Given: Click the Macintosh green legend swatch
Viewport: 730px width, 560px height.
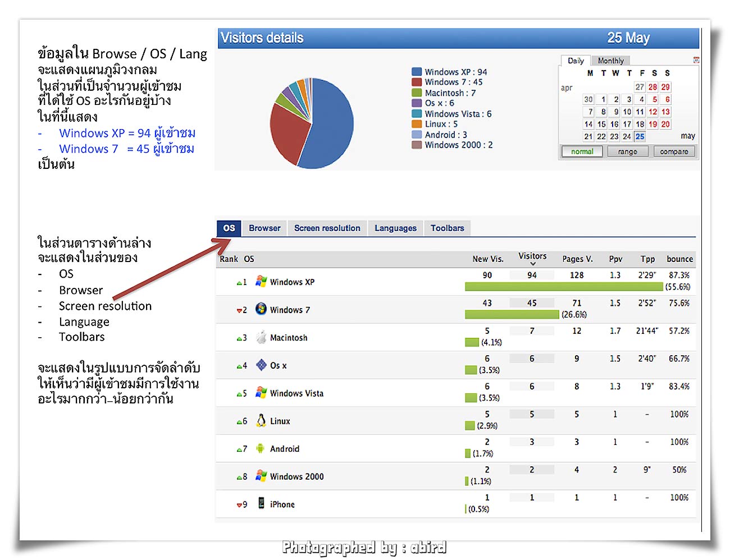Looking at the screenshot, I should [x=416, y=93].
